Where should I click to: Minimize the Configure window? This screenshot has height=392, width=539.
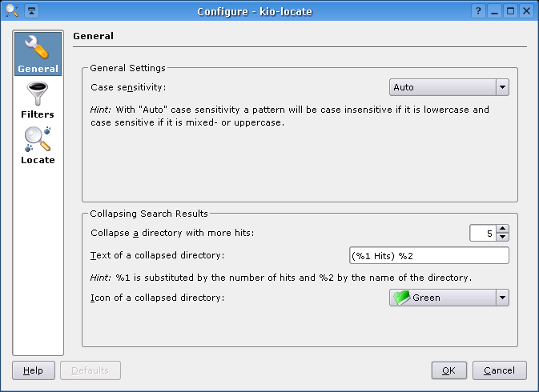click(495, 11)
